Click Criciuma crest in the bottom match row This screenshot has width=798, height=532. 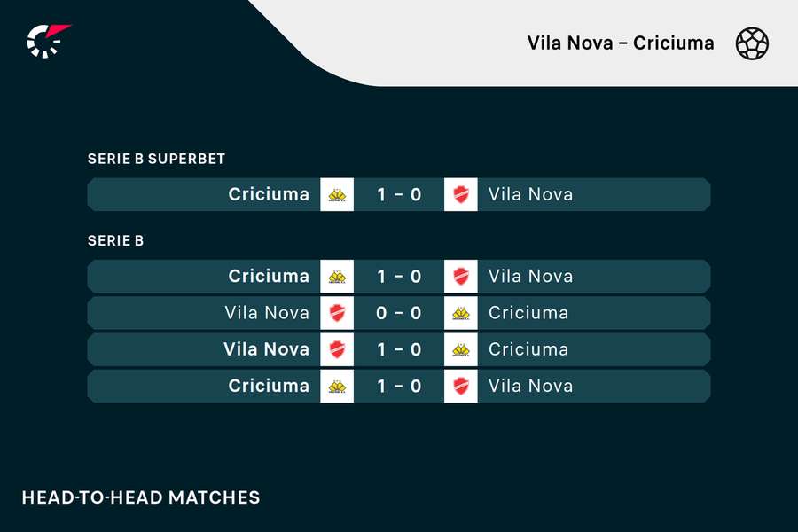click(x=337, y=386)
